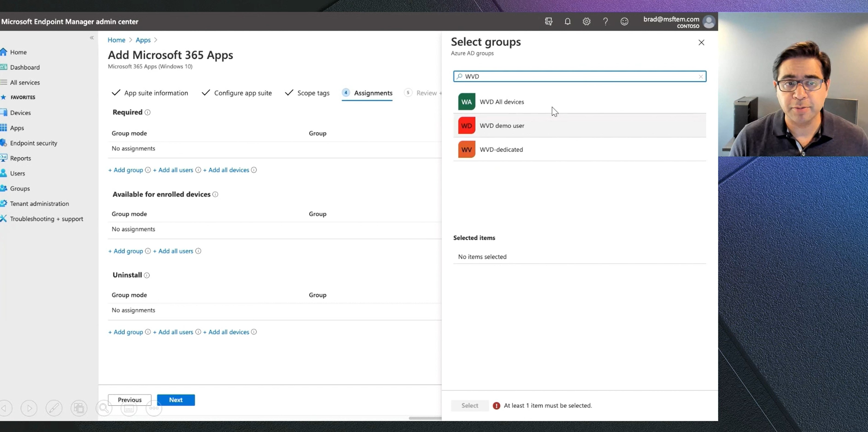
Task: Add all users under Uninstall section
Action: [x=173, y=332]
